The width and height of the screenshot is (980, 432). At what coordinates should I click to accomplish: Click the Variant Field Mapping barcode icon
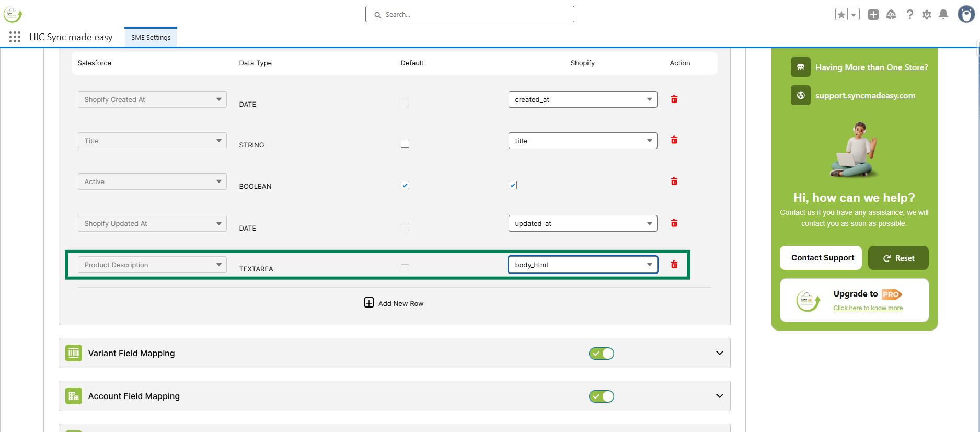click(x=74, y=353)
